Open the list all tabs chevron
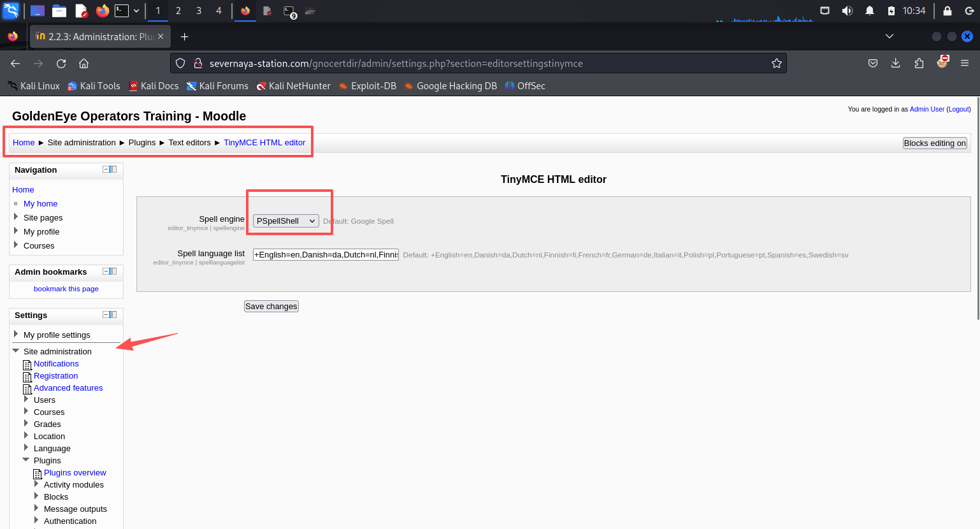The width and height of the screenshot is (980, 529). tap(890, 36)
